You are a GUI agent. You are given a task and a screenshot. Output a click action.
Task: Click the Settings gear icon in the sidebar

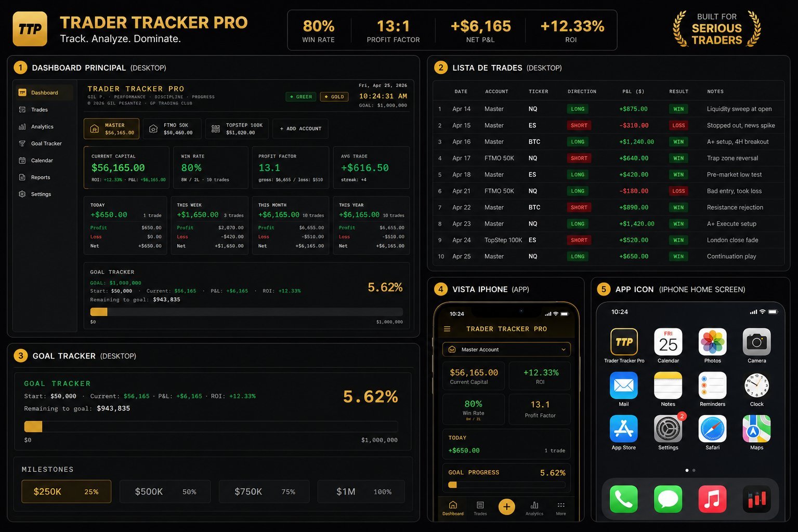click(x=22, y=194)
